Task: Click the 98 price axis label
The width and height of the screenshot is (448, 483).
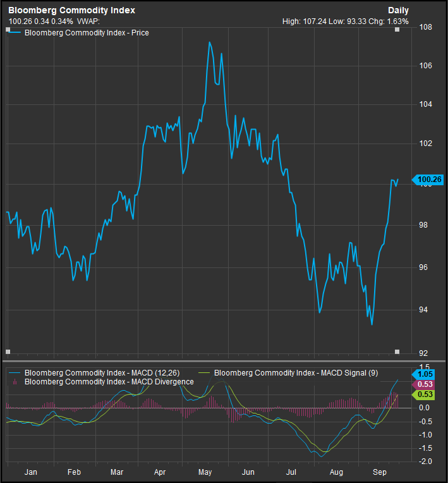Action: click(423, 225)
